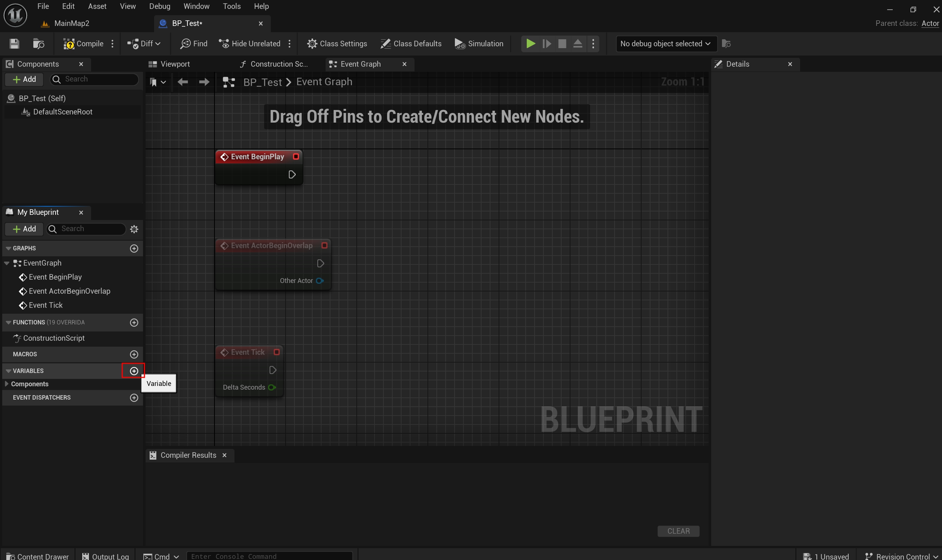The height and width of the screenshot is (560, 942).
Task: Toggle the Simulation button
Action: (x=479, y=44)
